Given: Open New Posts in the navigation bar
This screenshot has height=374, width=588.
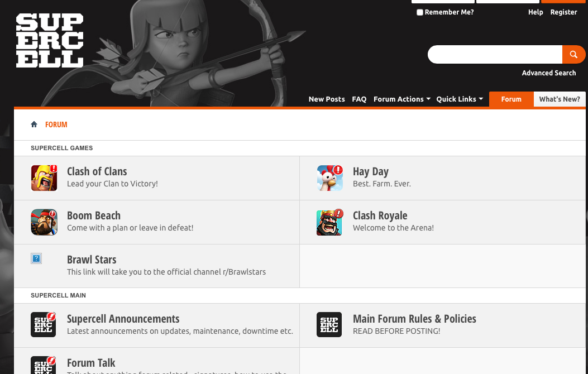Looking at the screenshot, I should [x=327, y=99].
